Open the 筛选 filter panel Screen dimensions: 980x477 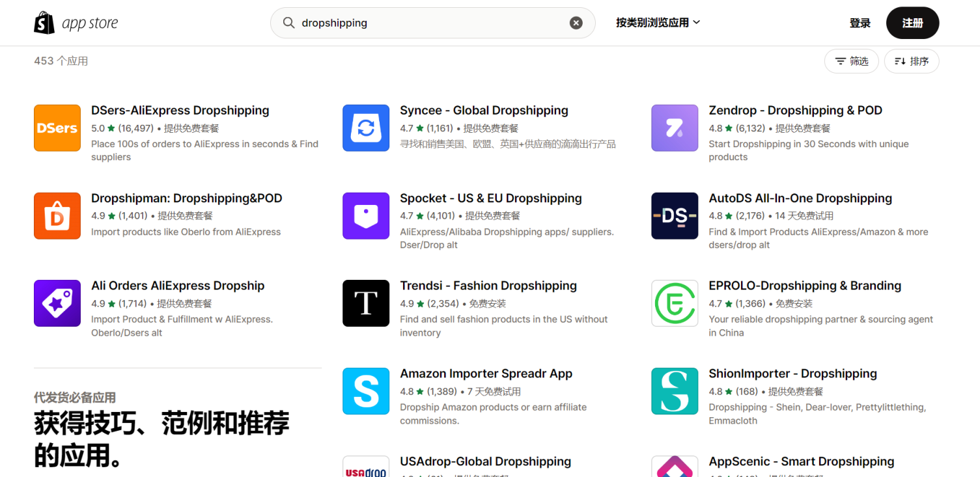851,61
